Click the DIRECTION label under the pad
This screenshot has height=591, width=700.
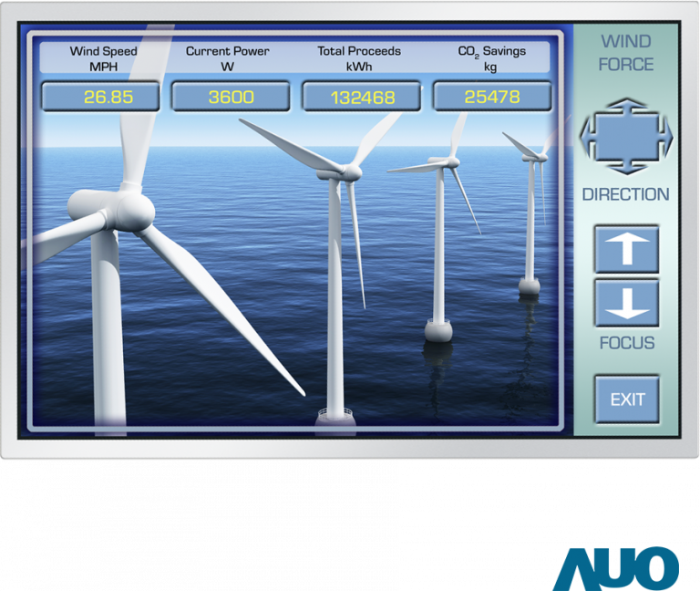click(x=626, y=194)
